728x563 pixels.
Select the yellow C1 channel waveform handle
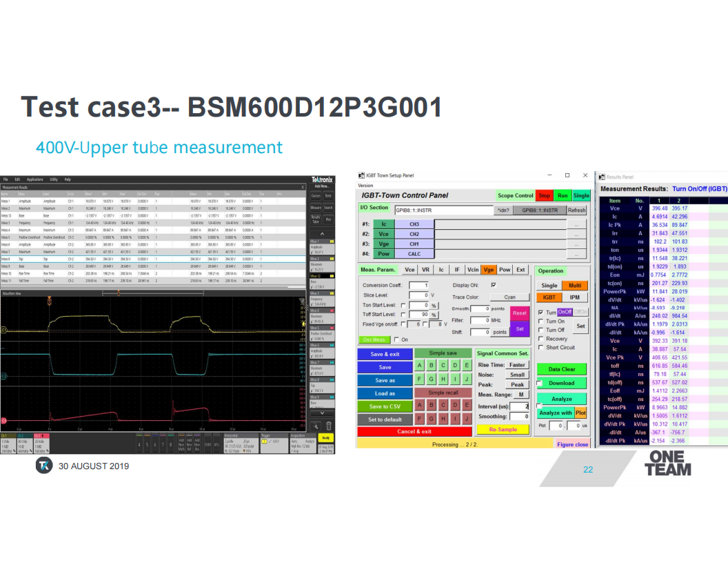(x=3, y=330)
